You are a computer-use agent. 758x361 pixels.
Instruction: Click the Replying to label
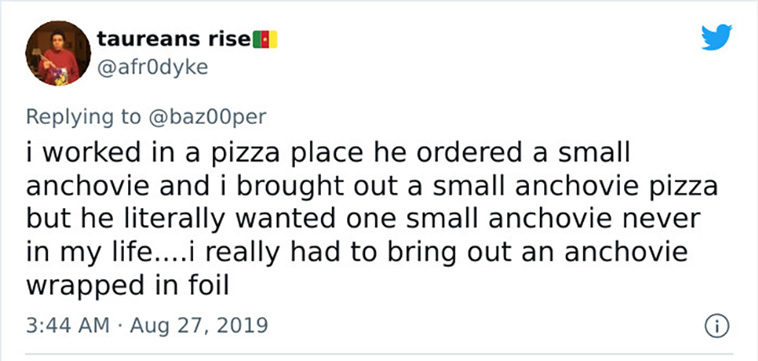pyautogui.click(x=84, y=117)
